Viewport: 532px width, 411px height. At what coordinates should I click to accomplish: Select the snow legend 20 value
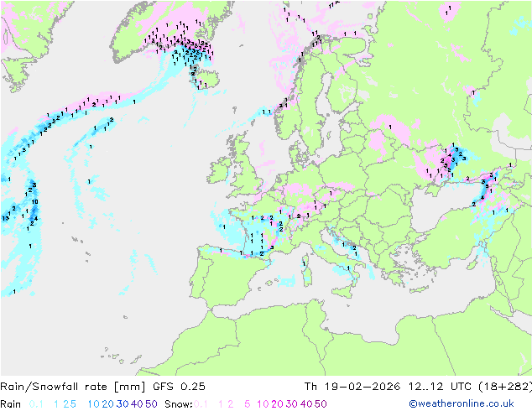coord(277,404)
